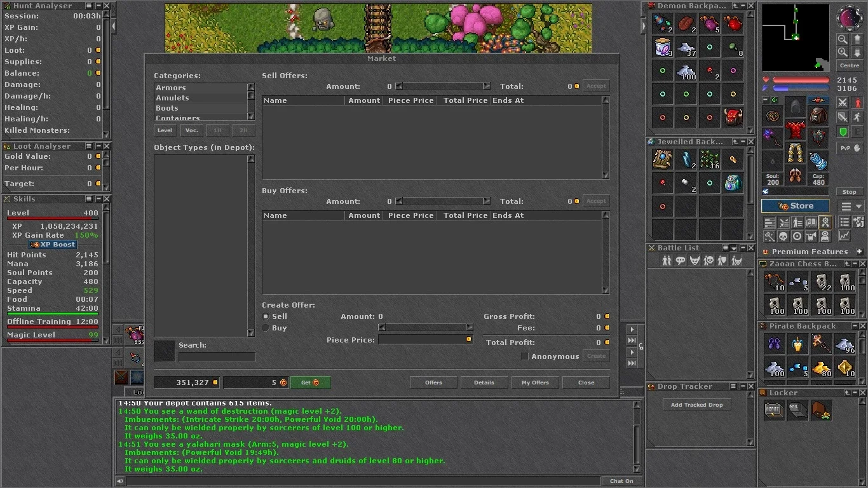
Task: Click Add Tracked Drop button
Action: click(x=697, y=405)
